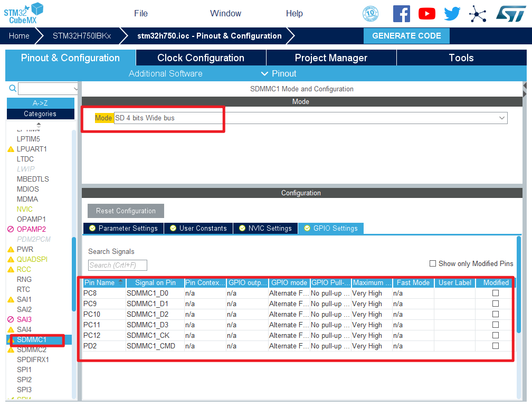Viewport: 532px width, 407px height.
Task: Click the ST logo icon
Action: tap(510, 14)
